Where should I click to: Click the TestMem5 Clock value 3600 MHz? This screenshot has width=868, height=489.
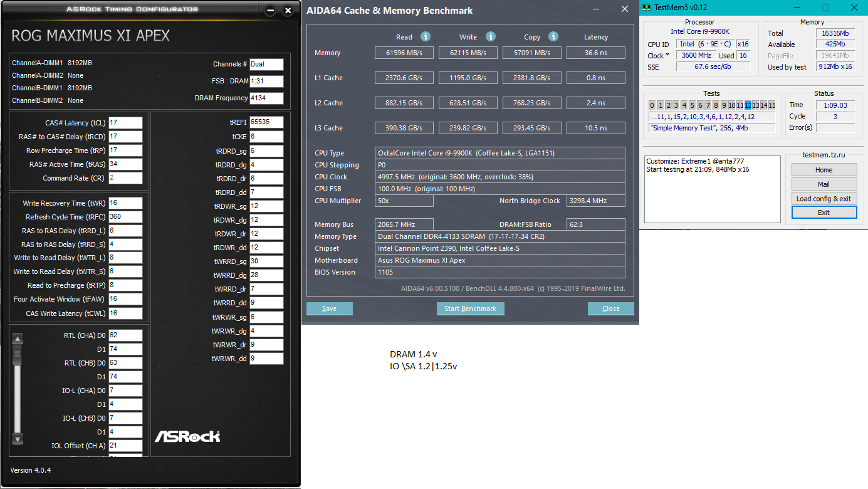tap(696, 56)
